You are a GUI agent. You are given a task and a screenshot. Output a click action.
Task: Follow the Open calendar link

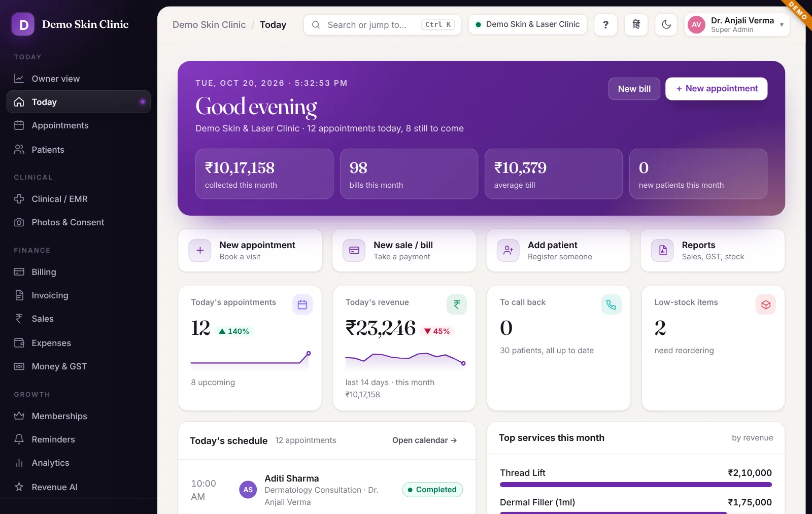pyautogui.click(x=425, y=440)
